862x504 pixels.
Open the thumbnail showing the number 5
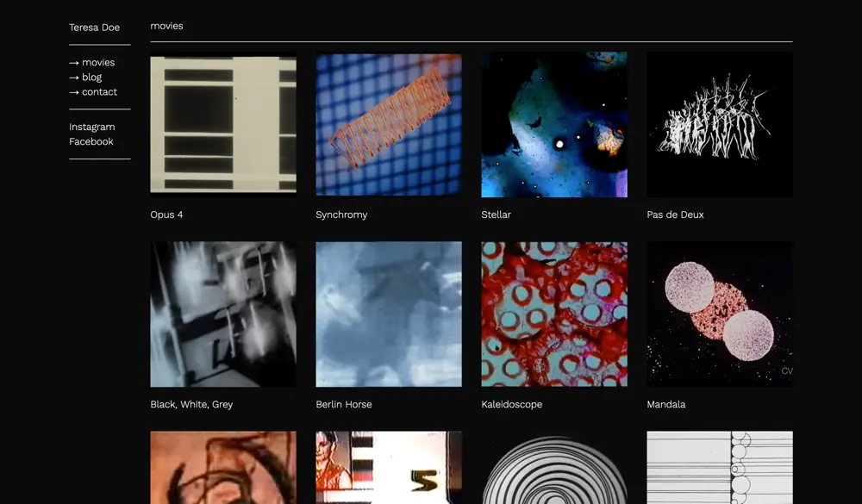tap(389, 468)
